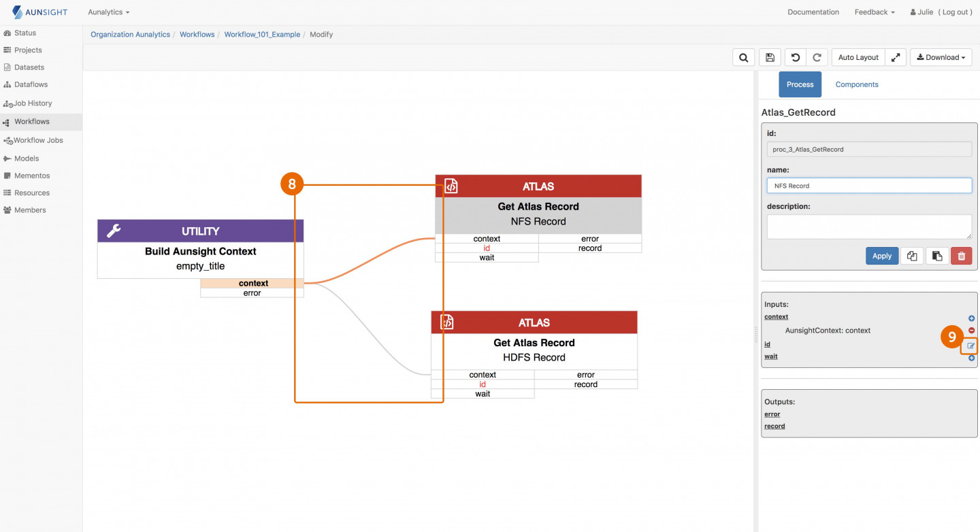Click the id input label in Inputs

[x=767, y=345]
